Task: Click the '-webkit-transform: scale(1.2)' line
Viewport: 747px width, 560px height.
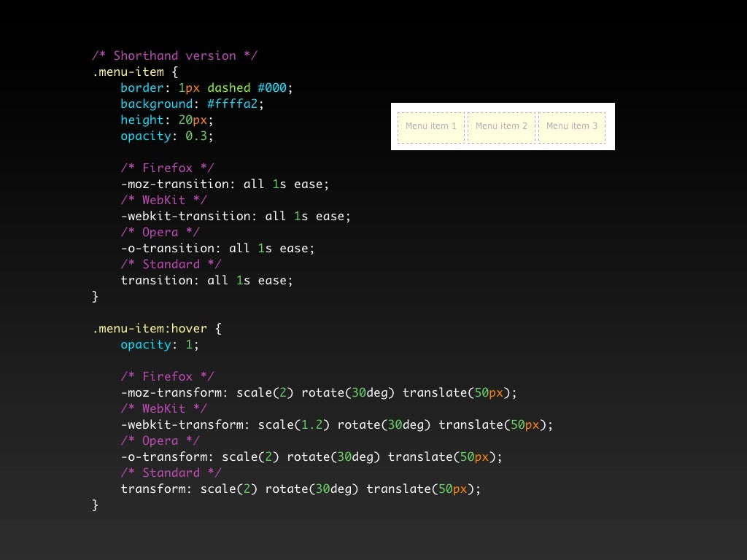Action: (x=337, y=425)
